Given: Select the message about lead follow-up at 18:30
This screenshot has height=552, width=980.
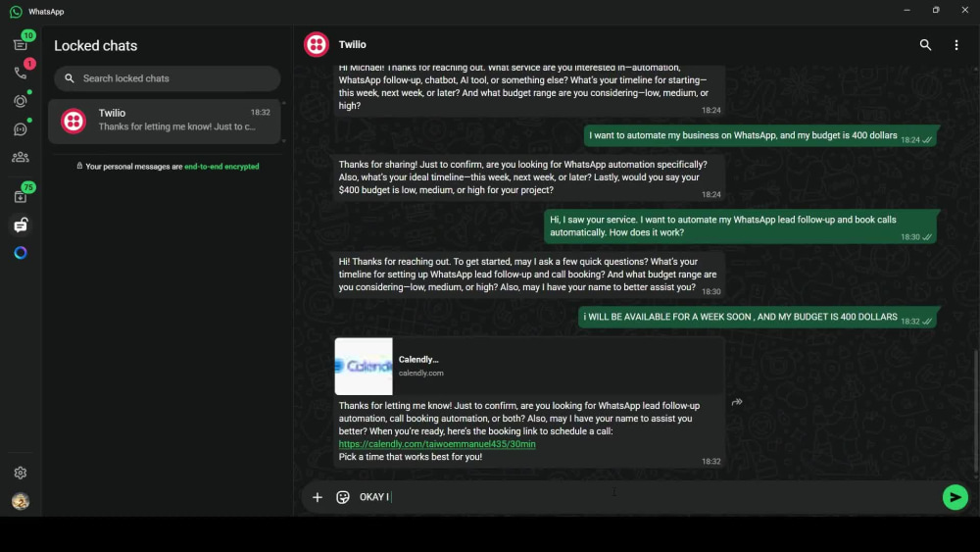Looking at the screenshot, I should [741, 226].
